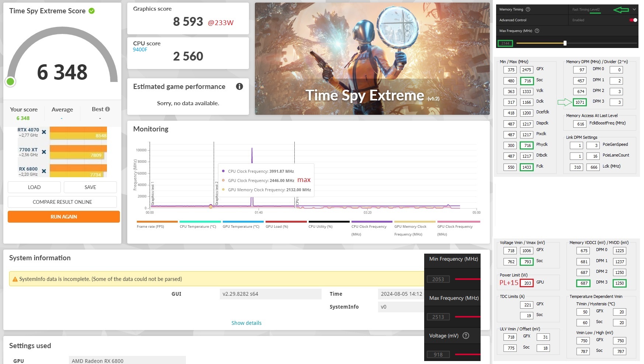Click the AMD Radeon RX 6800 GPU value
Screen dimensions: 644x364
tap(127, 361)
